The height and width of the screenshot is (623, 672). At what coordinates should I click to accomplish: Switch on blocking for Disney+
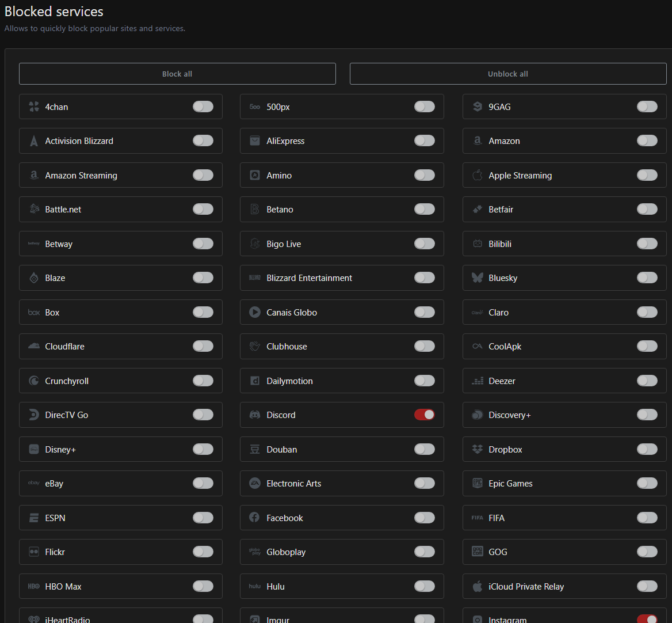[203, 449]
